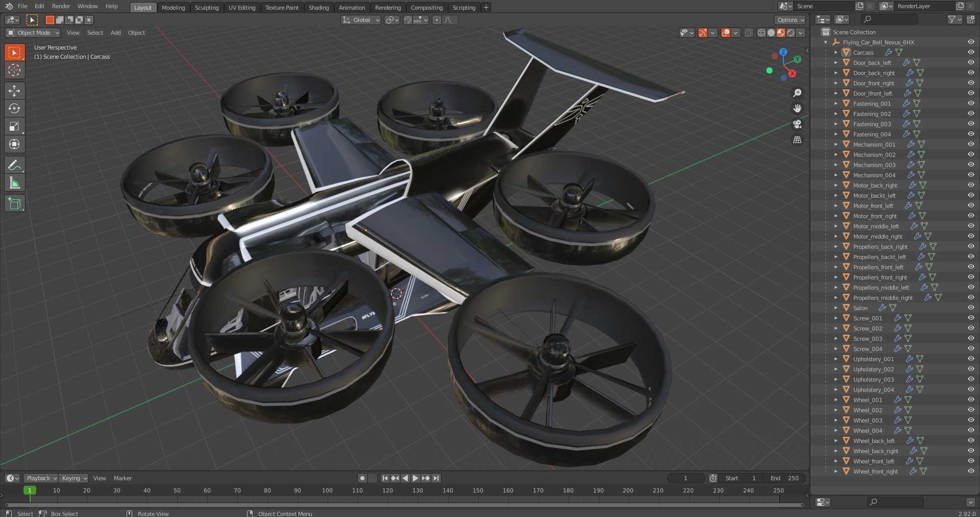Toggle X-ray mode in viewport header

pos(749,33)
